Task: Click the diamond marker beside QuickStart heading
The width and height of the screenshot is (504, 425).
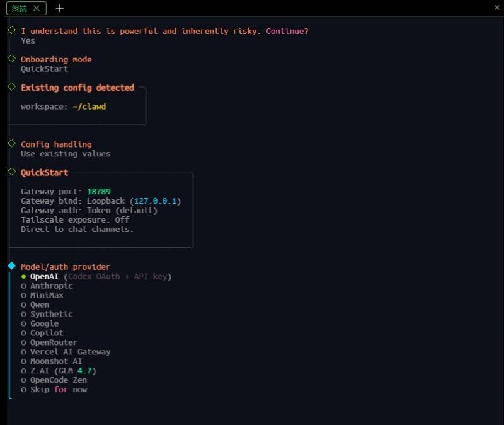Action: tap(11, 172)
